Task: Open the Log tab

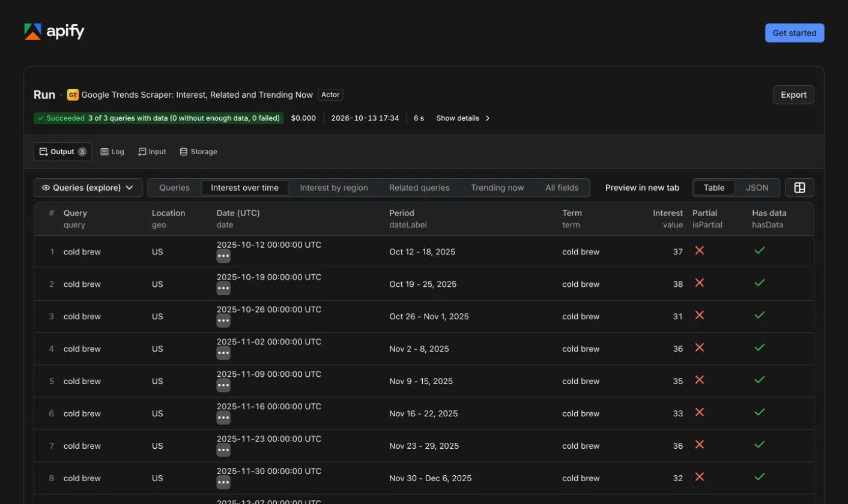Action: point(112,152)
